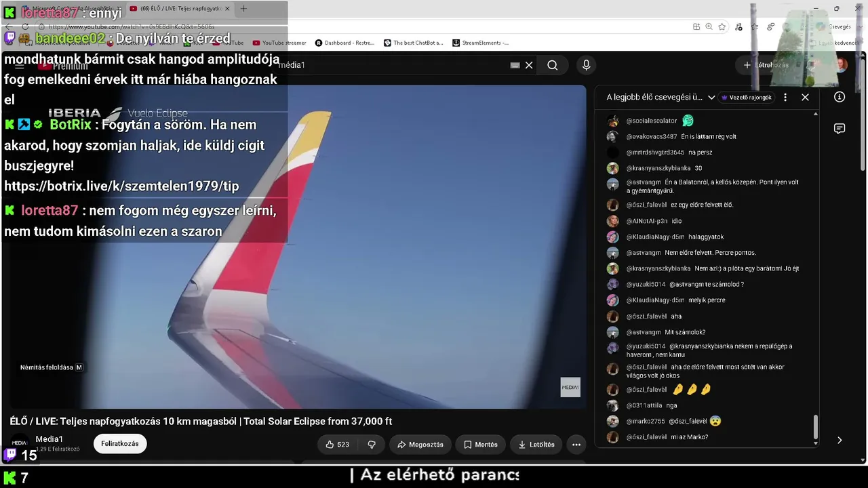
Task: Open the Vezető rajongók leaderboard chip
Action: pos(747,97)
